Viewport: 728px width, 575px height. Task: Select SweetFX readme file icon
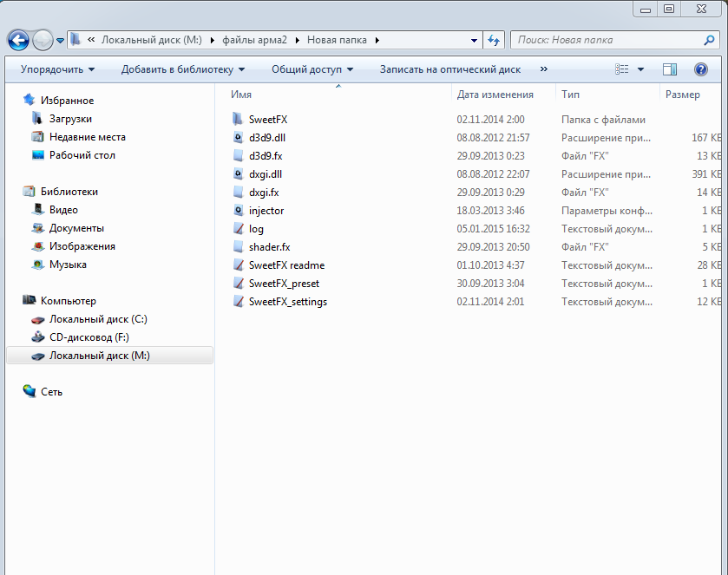pyautogui.click(x=238, y=265)
